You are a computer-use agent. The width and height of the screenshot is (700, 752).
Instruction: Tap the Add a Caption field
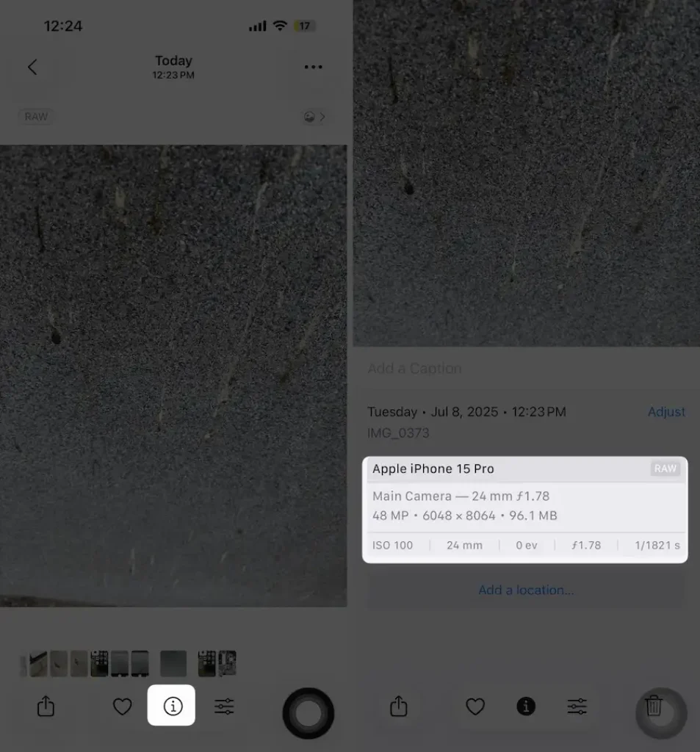[414, 368]
